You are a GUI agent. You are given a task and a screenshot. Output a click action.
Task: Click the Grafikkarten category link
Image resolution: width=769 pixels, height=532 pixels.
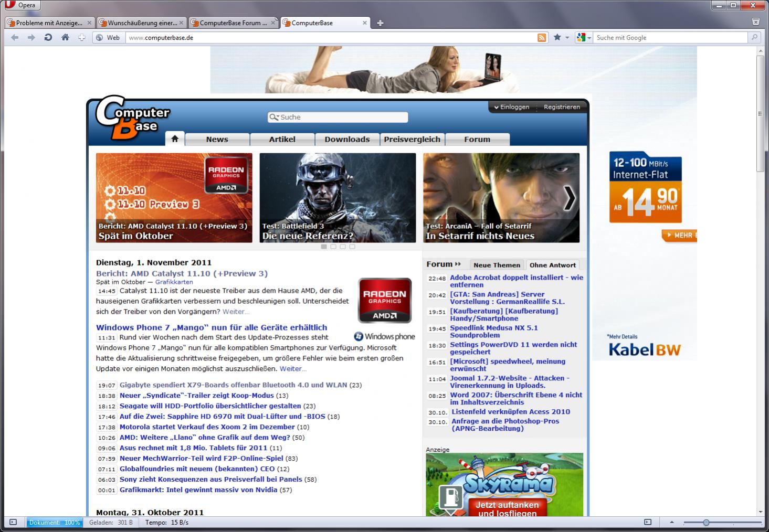[174, 282]
